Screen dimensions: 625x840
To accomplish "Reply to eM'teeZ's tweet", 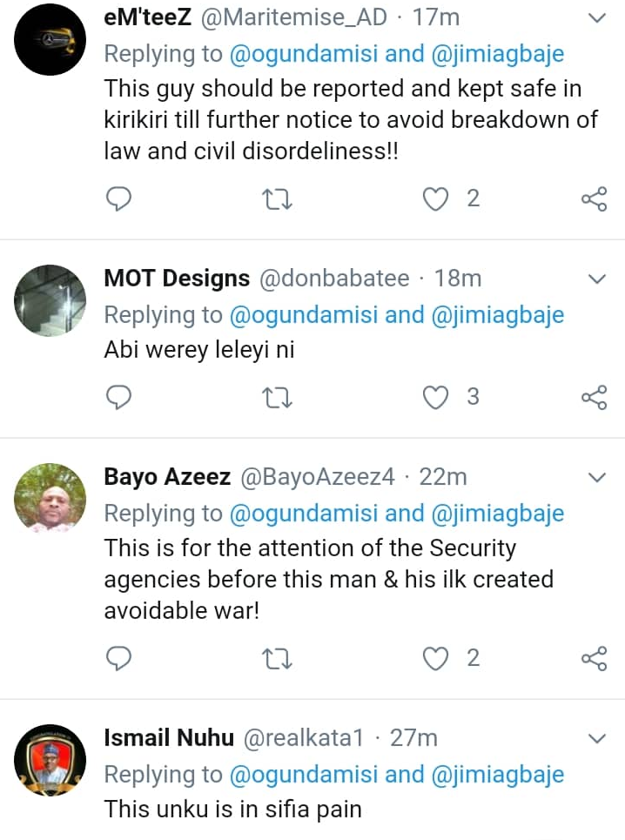I will 118,199.
